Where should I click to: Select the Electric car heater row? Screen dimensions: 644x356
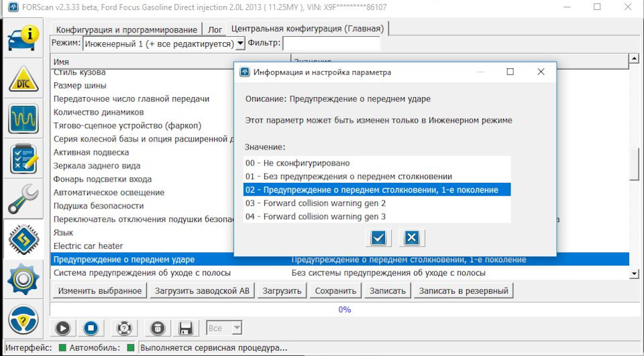click(142, 246)
